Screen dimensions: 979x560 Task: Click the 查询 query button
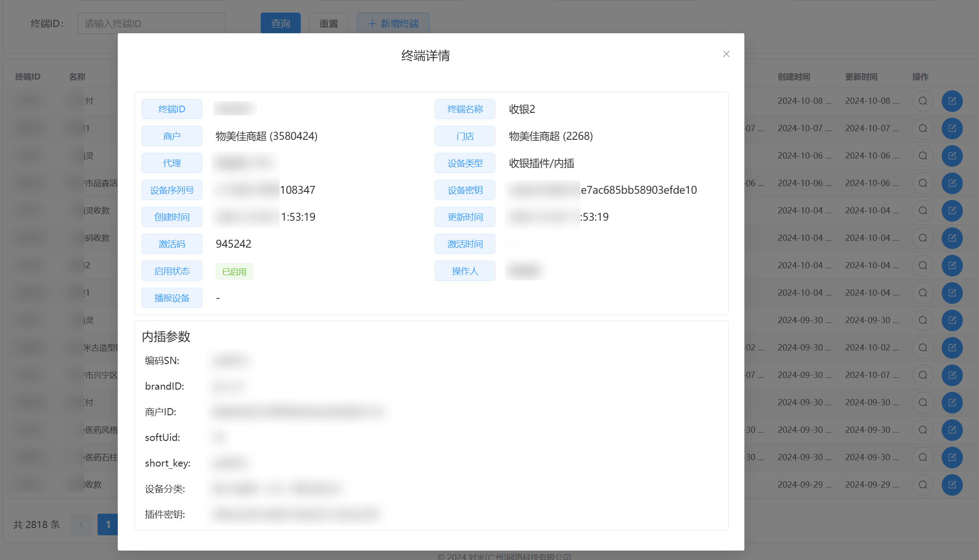[280, 23]
